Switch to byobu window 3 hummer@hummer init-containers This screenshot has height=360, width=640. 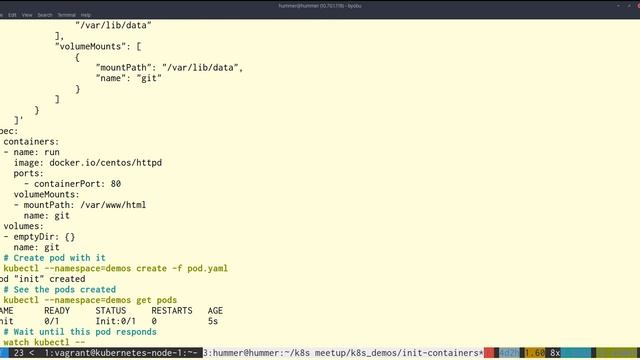[x=343, y=353]
